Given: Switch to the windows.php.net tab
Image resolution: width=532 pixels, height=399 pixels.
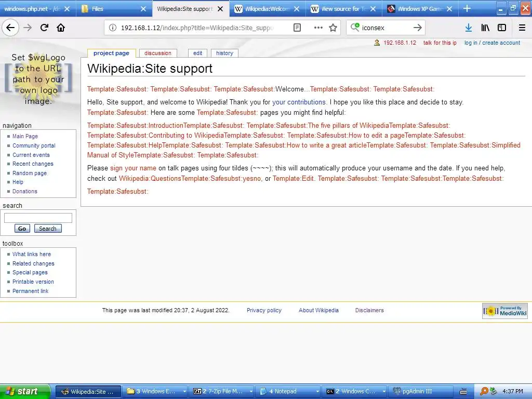Looking at the screenshot, I should (32, 9).
